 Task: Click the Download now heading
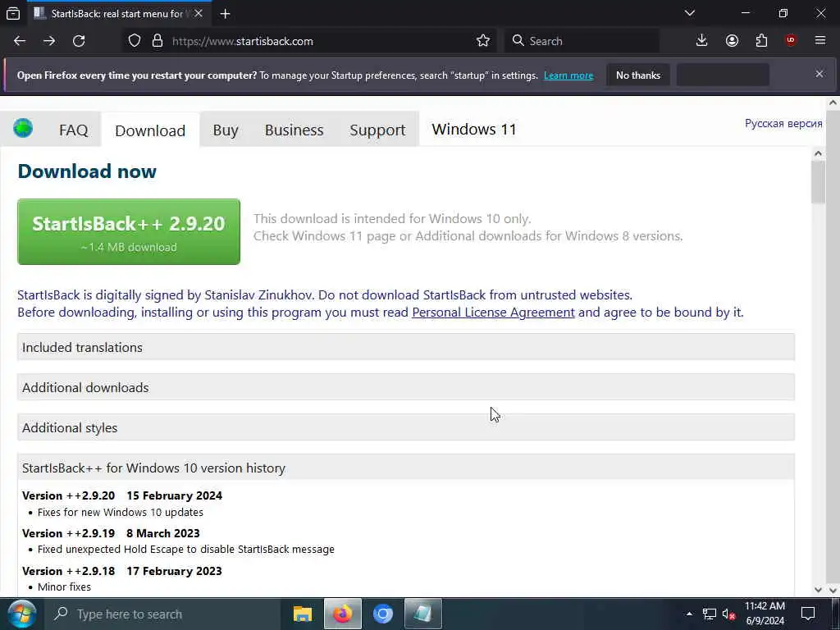[x=87, y=171]
